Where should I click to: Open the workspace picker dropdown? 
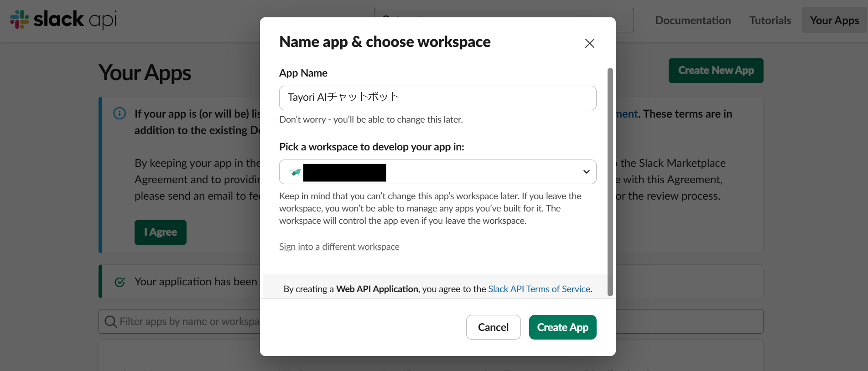(x=437, y=172)
